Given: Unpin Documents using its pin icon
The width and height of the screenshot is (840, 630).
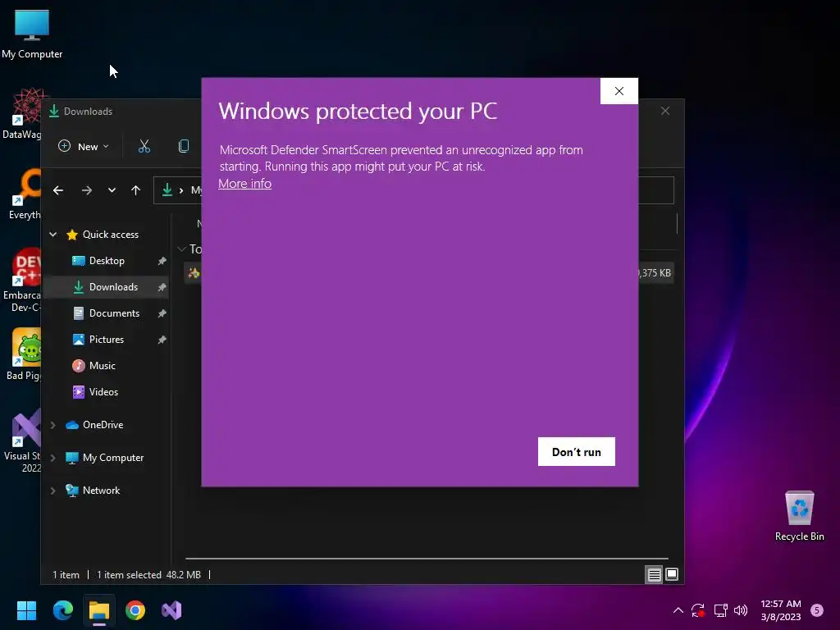Looking at the screenshot, I should 162,313.
